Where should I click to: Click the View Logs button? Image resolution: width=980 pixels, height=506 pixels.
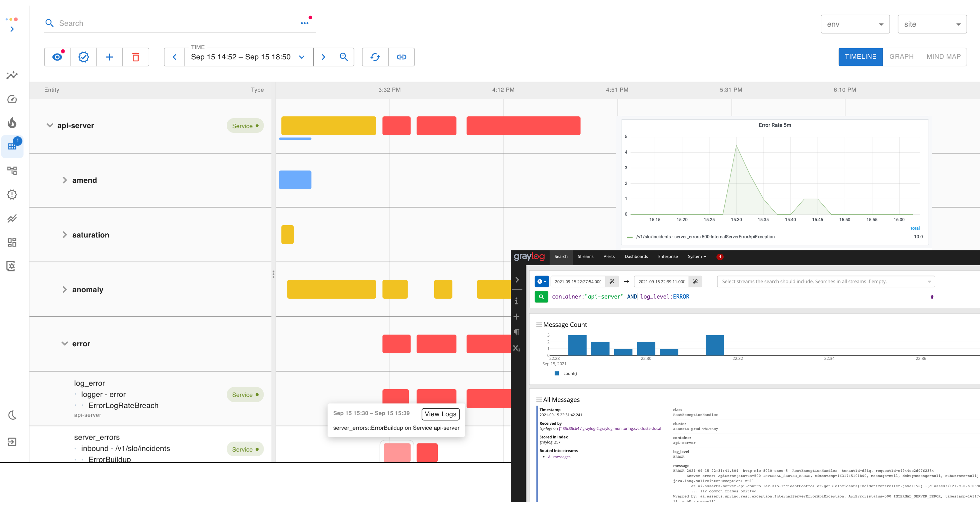pos(440,414)
